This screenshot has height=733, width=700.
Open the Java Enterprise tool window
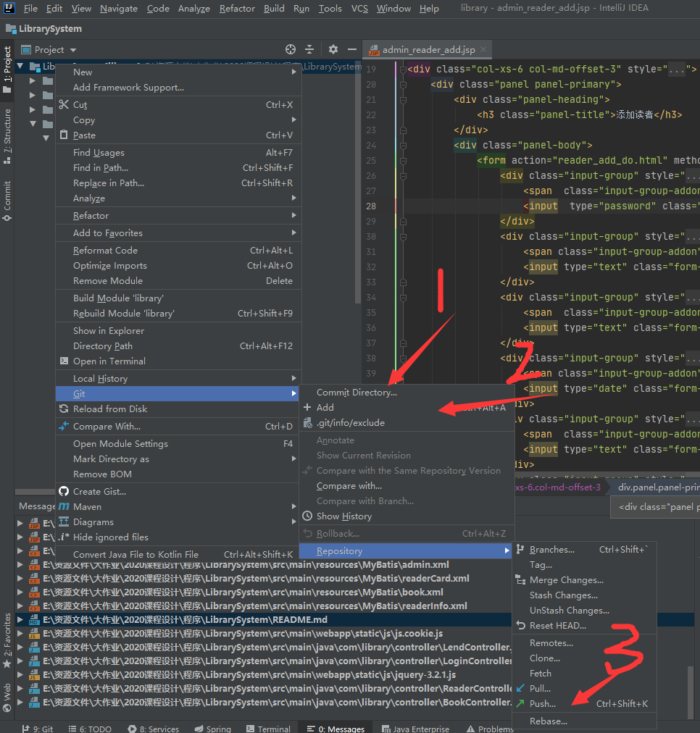(x=415, y=729)
